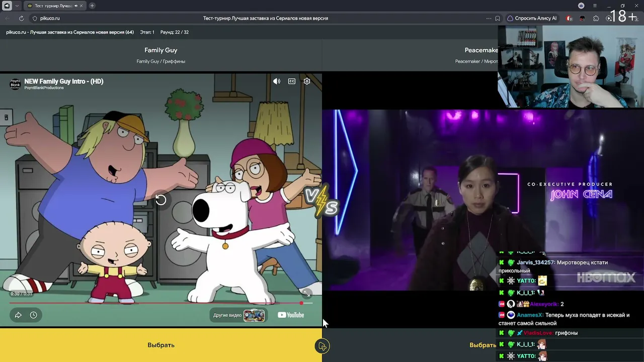The image size is (644, 362).
Task: Click the round cursor icon between choice buttons
Action: [x=322, y=346]
